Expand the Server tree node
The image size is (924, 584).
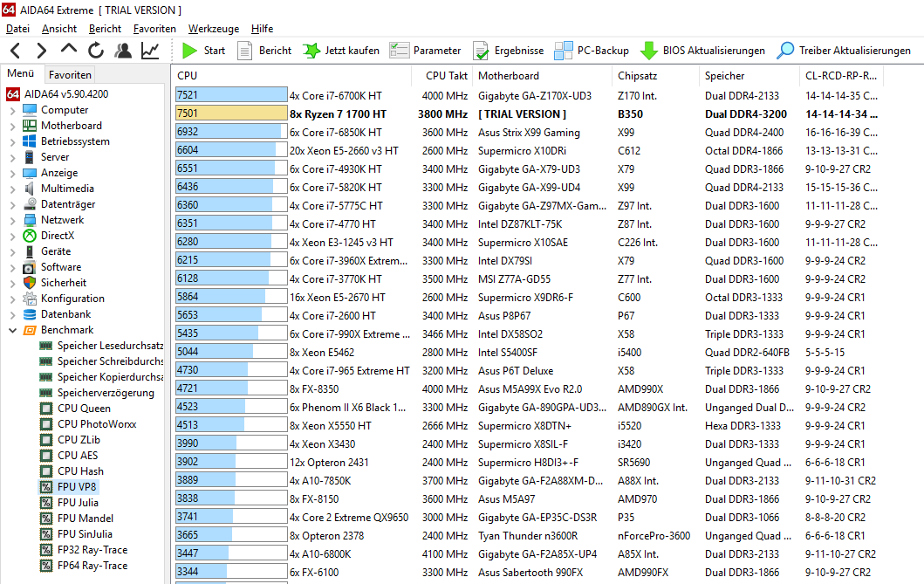[12, 157]
